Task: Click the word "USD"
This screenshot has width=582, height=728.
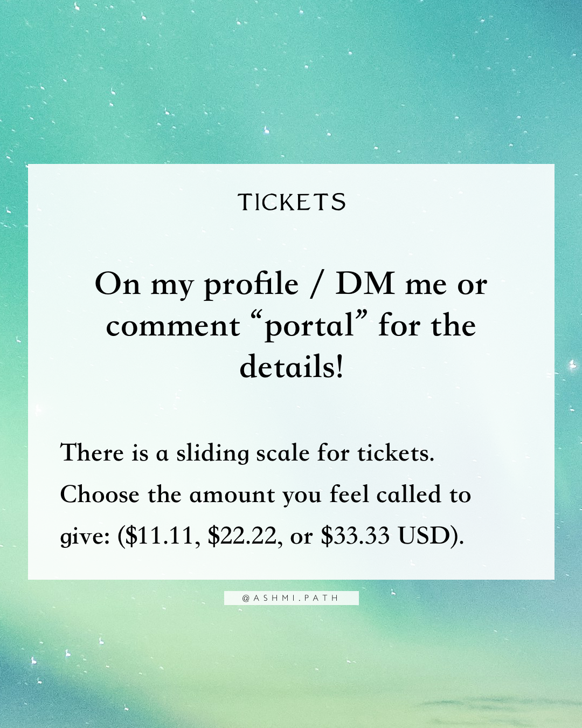Action: (x=424, y=536)
